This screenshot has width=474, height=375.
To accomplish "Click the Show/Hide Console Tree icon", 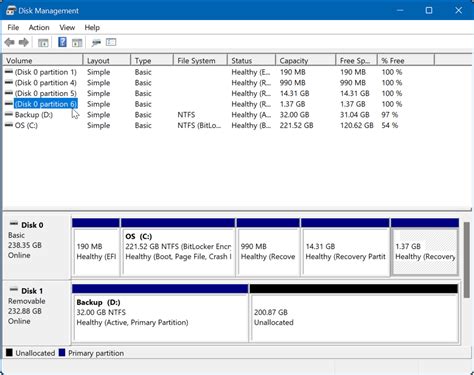I will [x=43, y=43].
